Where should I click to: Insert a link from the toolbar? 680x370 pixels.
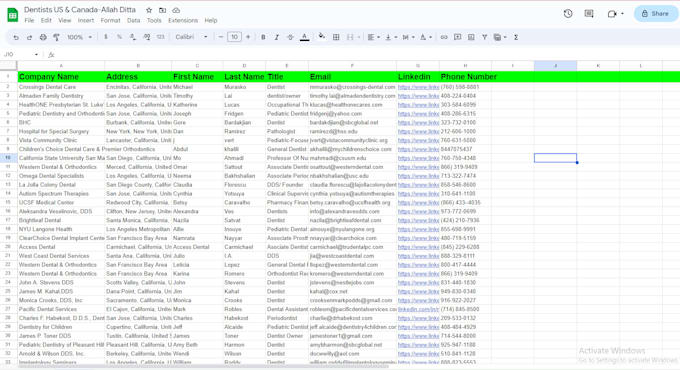pyautogui.click(x=444, y=37)
